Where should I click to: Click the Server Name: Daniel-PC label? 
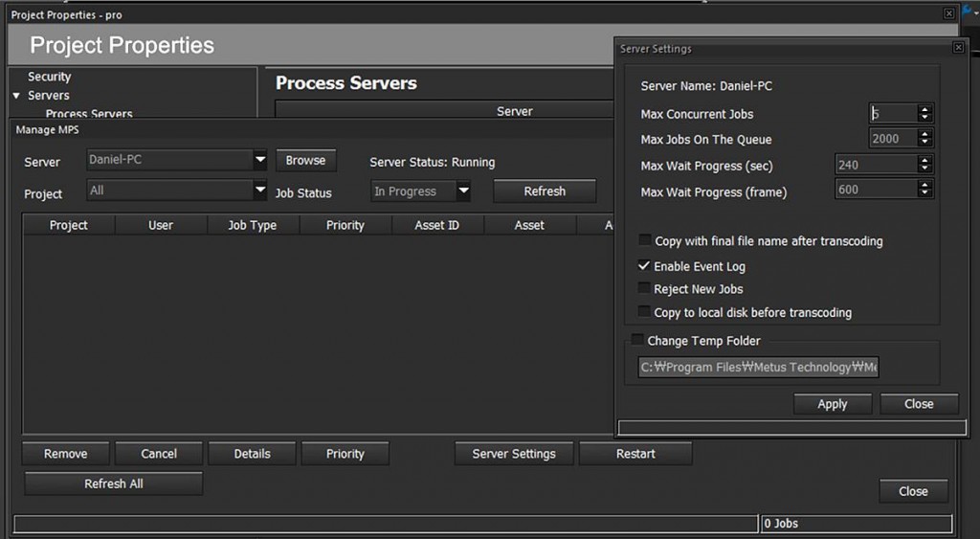pos(706,86)
